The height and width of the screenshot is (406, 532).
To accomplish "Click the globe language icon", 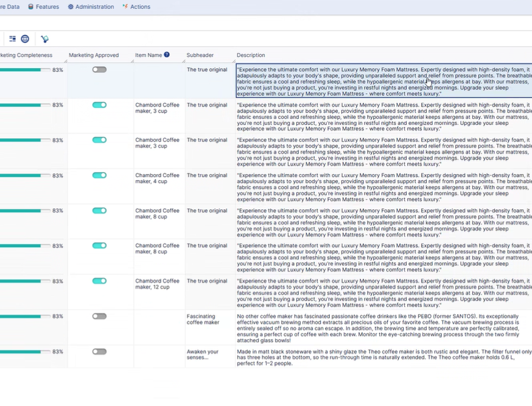I will tap(25, 39).
